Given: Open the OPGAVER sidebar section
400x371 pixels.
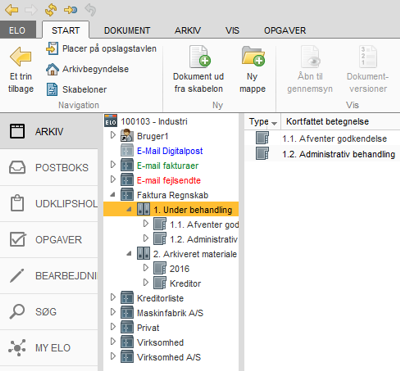Looking at the screenshot, I should click(x=49, y=240).
